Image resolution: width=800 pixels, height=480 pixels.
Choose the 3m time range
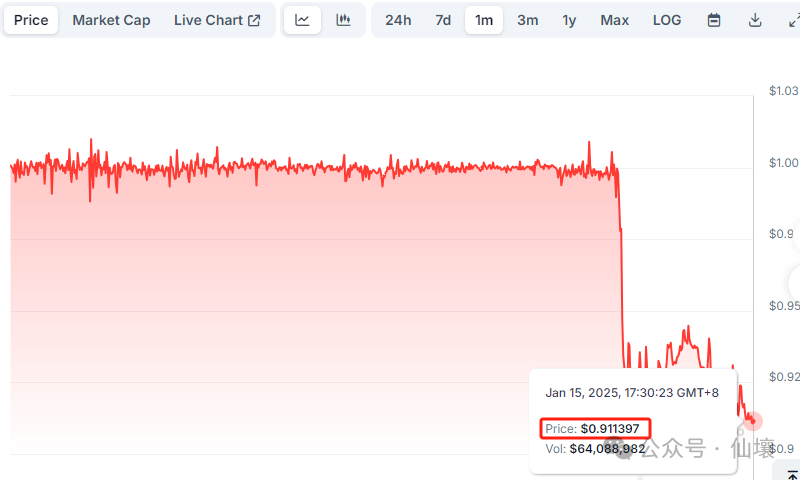(x=527, y=20)
